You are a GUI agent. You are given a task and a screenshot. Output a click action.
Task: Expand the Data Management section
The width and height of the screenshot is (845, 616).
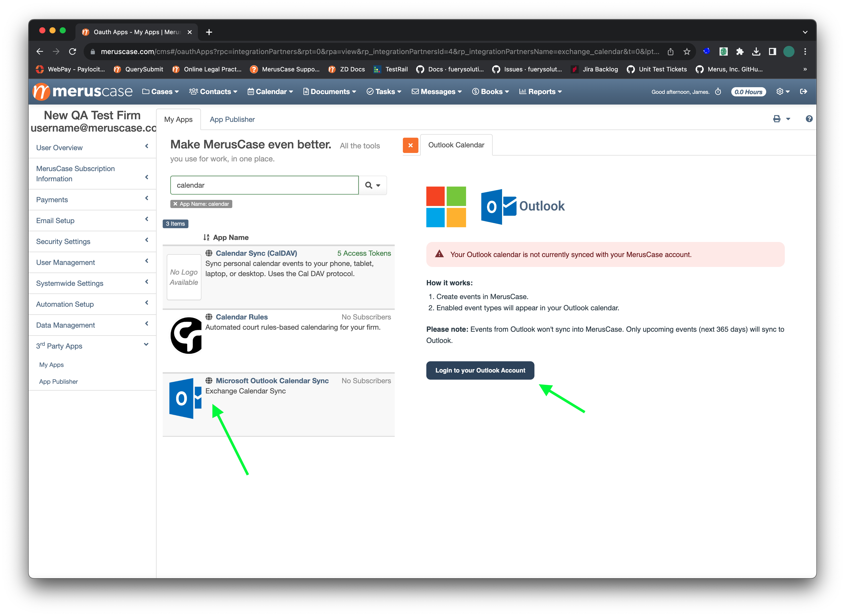pos(92,325)
